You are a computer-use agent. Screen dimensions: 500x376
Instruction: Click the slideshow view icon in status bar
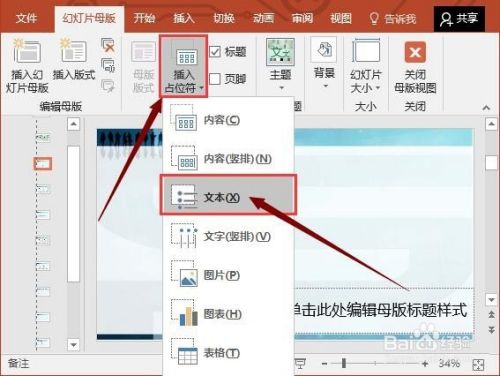pyautogui.click(x=300, y=363)
